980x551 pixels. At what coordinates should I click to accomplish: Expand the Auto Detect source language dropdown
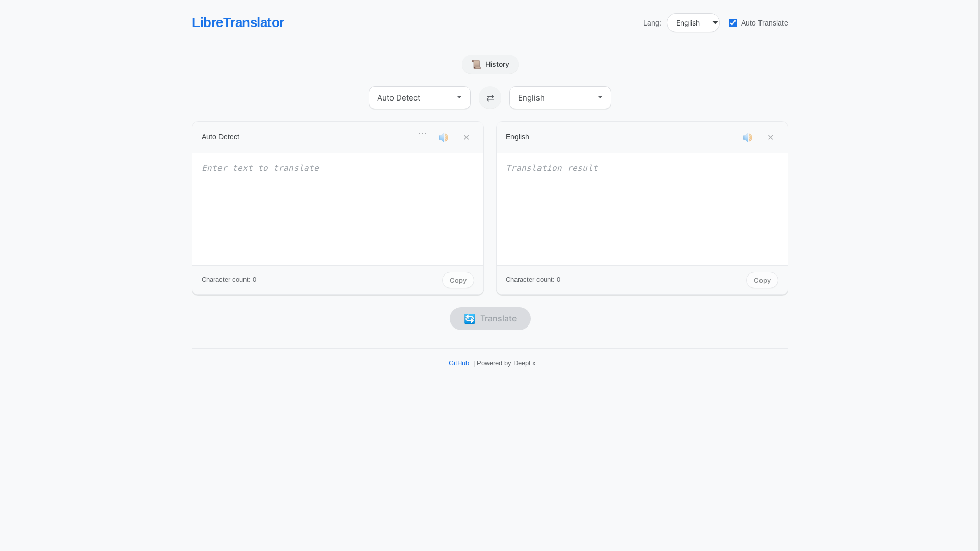420,98
